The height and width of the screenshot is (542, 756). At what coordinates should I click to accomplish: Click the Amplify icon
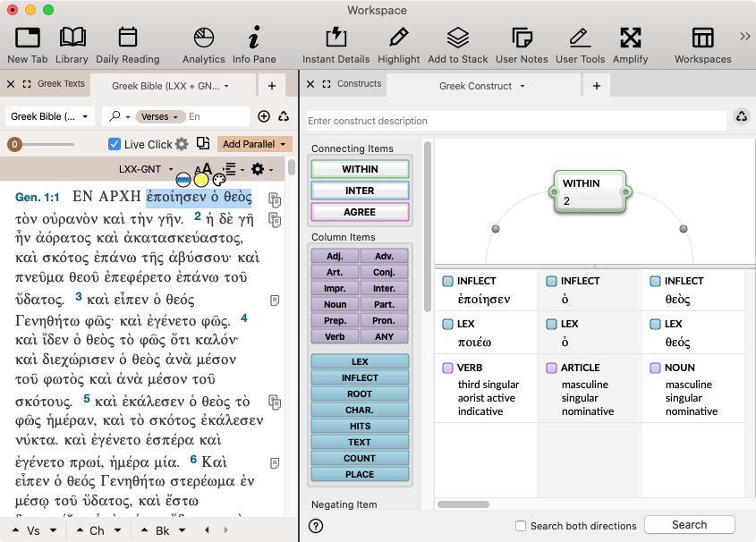click(630, 44)
